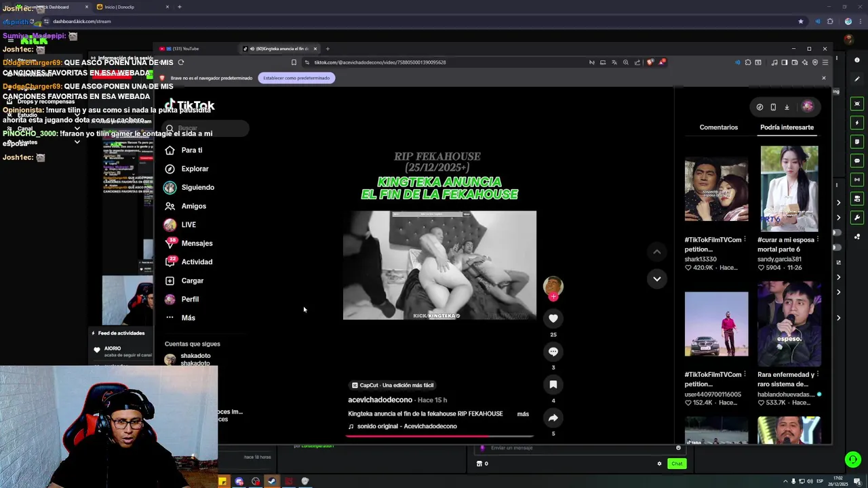Share the video with arrow icon

point(553,418)
